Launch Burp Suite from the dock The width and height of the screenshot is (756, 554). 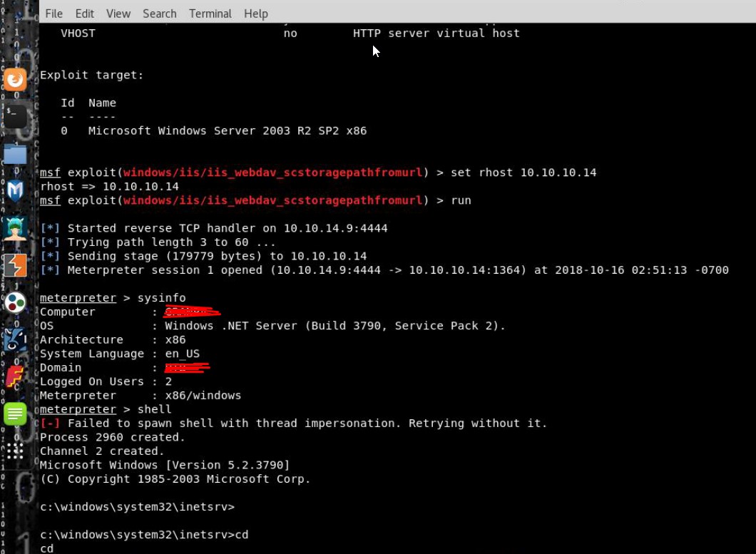(x=15, y=265)
